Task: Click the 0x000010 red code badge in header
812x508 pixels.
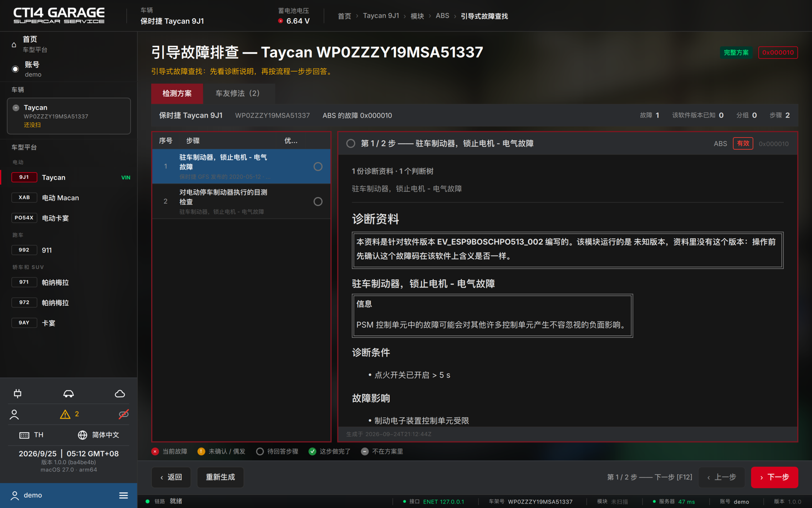Action: [778, 52]
